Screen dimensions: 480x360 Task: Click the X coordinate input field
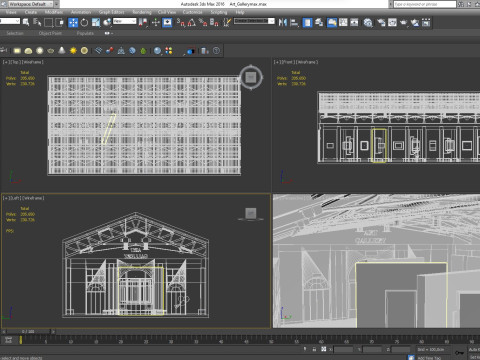(343, 349)
